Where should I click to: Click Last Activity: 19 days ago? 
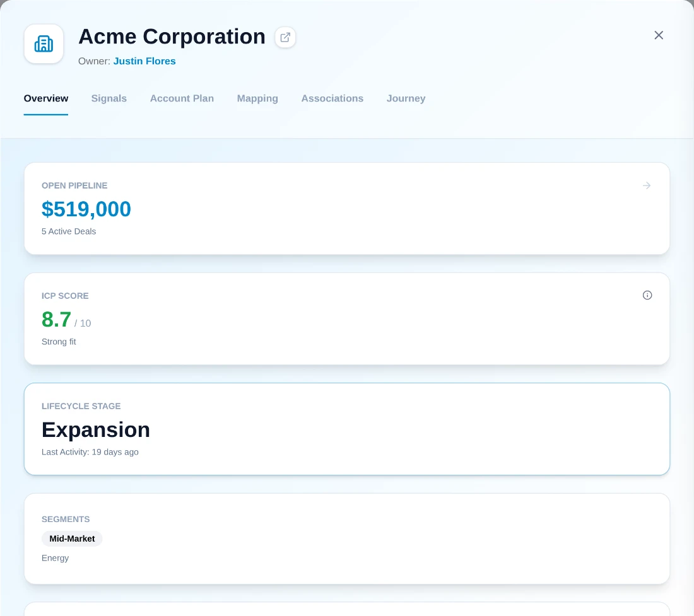tap(90, 452)
